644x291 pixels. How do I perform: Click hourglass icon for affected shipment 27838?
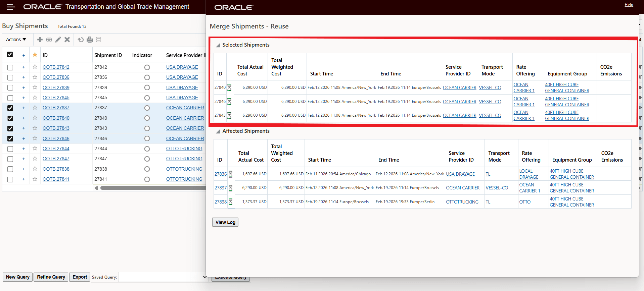click(x=231, y=202)
